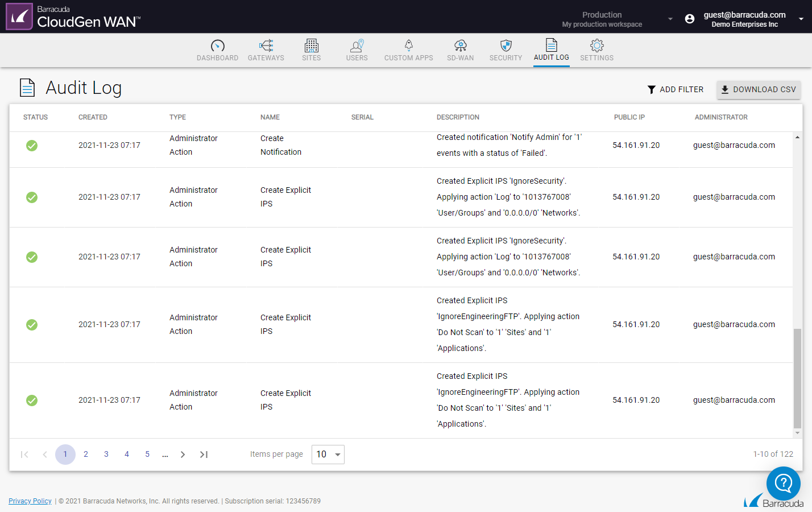Viewport: 812px width, 512px height.
Task: Open the help question mark bubble
Action: click(x=784, y=484)
